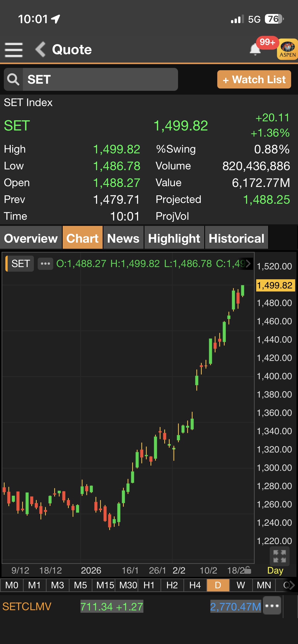
Task: Open the Historical tab
Action: pyautogui.click(x=236, y=238)
